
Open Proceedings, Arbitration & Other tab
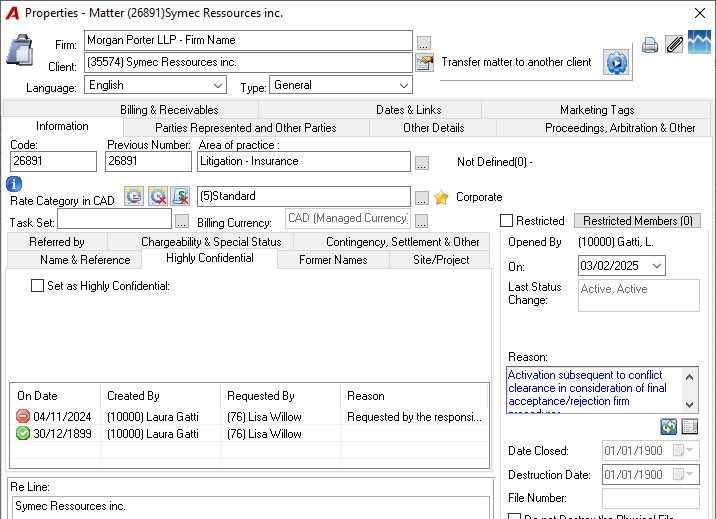pyautogui.click(x=620, y=128)
